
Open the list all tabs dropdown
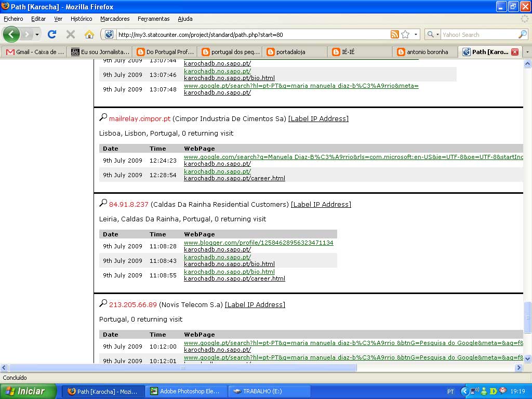(527, 52)
